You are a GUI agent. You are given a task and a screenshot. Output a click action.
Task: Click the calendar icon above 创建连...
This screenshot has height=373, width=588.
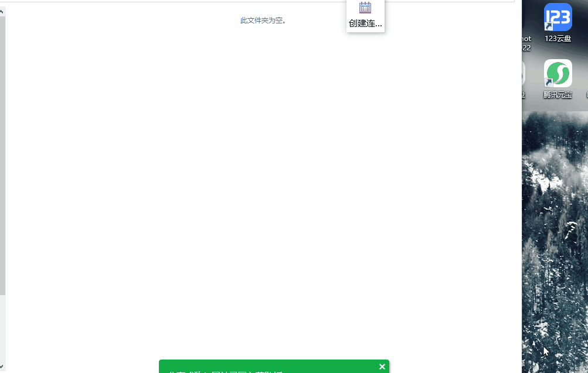[x=365, y=8]
